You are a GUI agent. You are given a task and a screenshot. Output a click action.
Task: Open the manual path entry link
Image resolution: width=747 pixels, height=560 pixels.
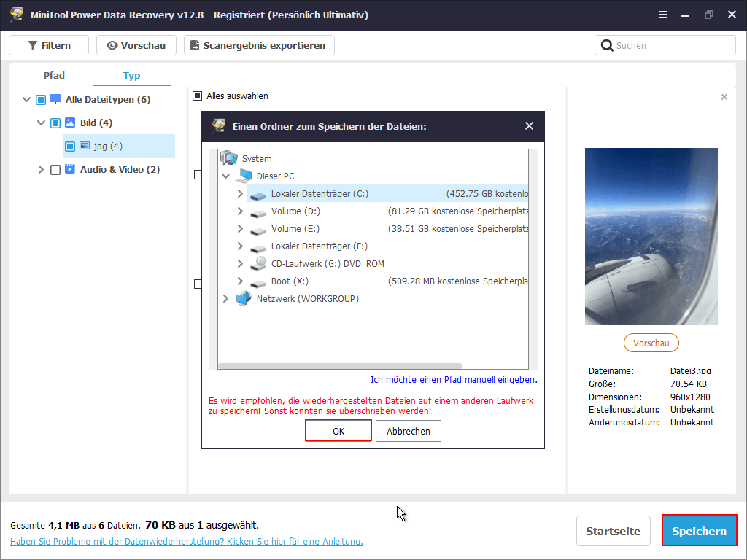[x=454, y=380]
